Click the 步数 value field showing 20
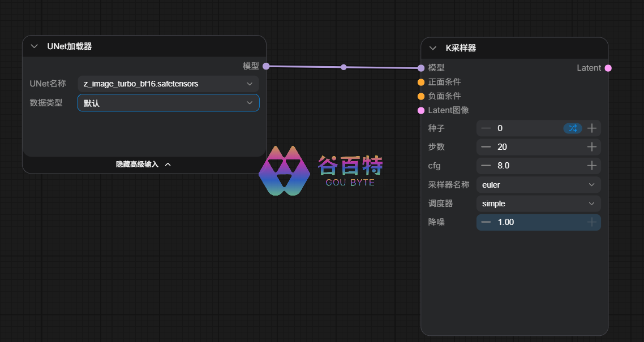The image size is (644, 342). (538, 147)
